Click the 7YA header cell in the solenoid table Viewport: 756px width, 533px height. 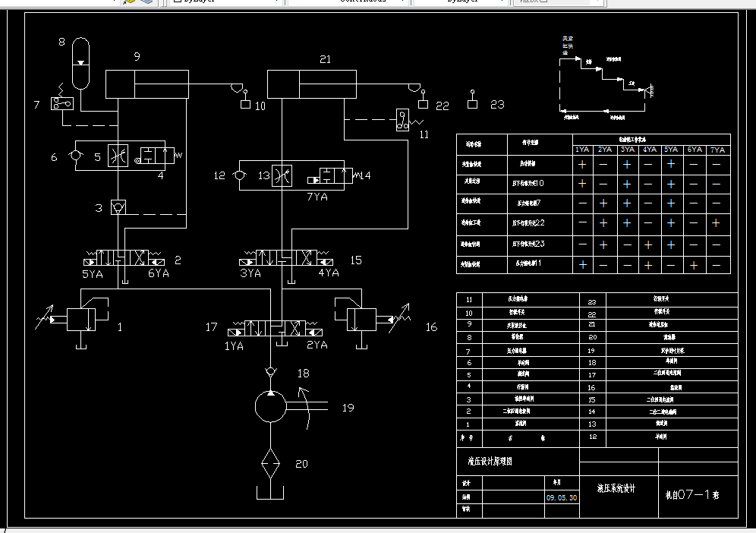tap(717, 150)
